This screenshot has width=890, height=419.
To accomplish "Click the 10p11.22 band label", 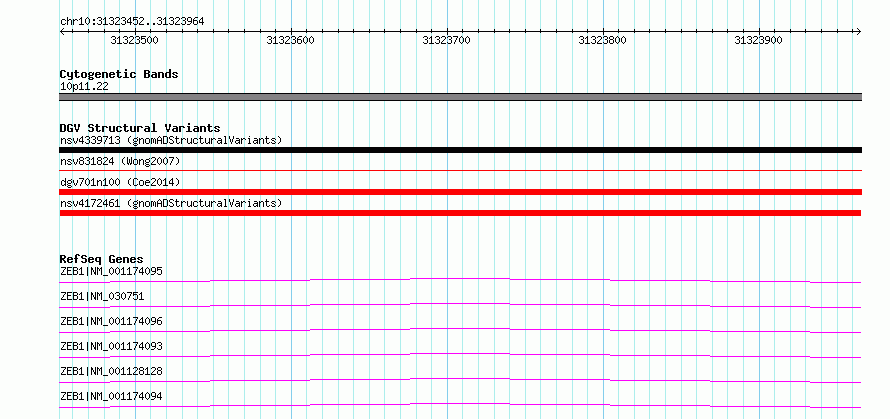I will 84,87.
